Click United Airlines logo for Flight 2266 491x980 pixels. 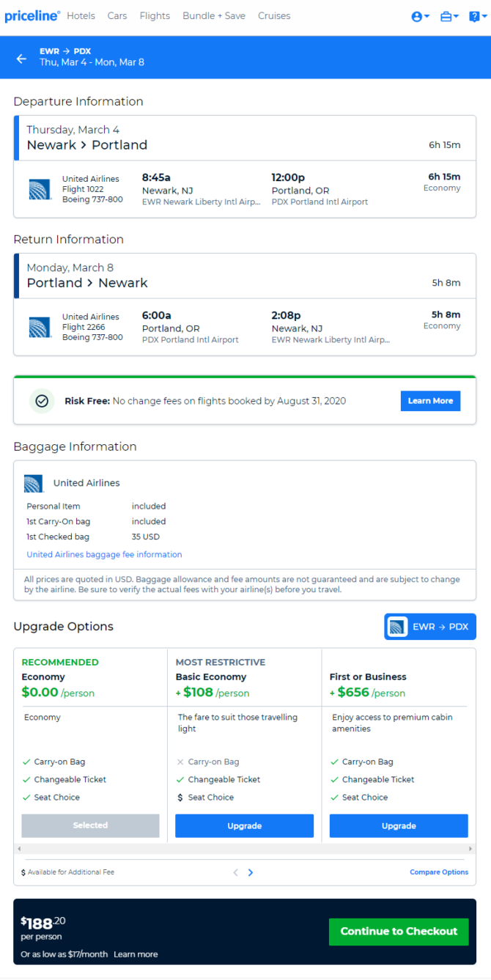click(40, 327)
